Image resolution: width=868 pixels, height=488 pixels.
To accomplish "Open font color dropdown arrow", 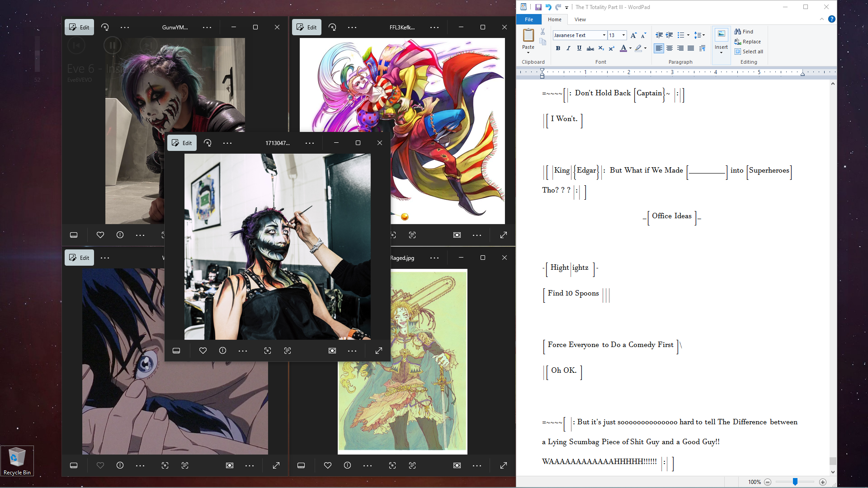I will 630,48.
